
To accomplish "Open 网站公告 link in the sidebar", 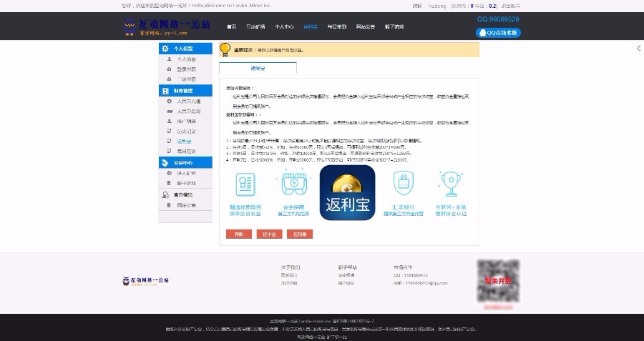I will (187, 205).
